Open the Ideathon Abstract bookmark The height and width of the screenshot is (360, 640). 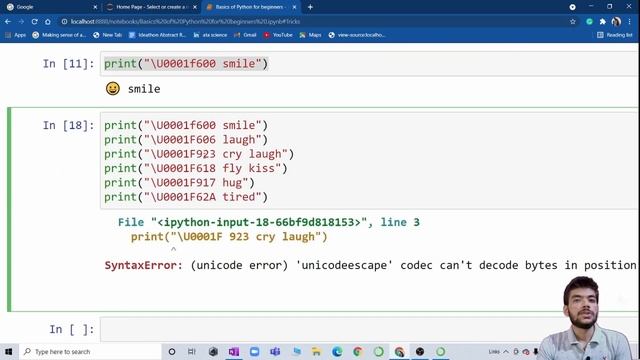158,35
